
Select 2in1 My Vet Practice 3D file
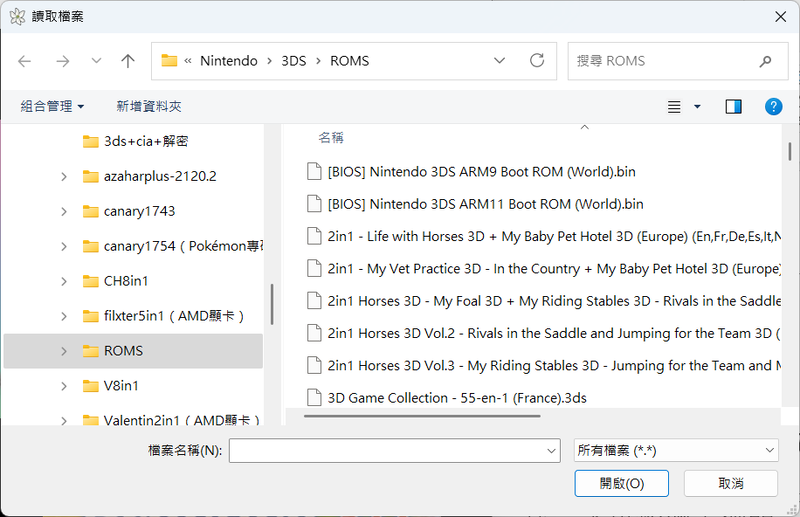point(554,268)
